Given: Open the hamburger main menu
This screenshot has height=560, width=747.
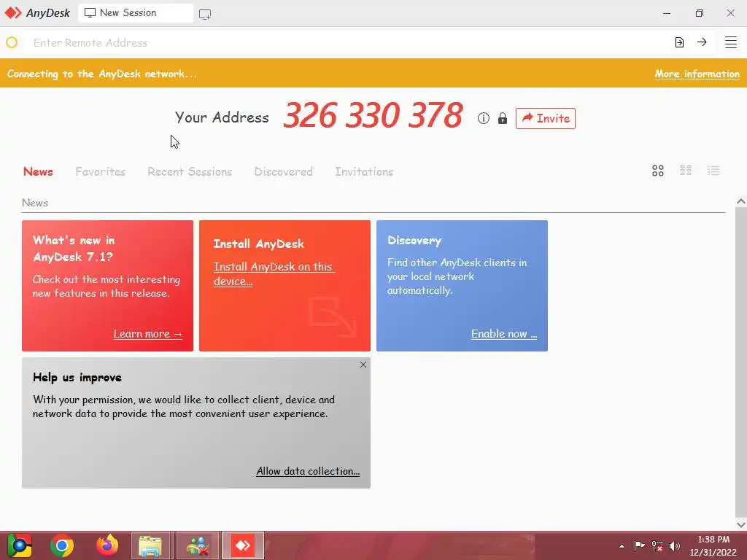Looking at the screenshot, I should point(731,42).
